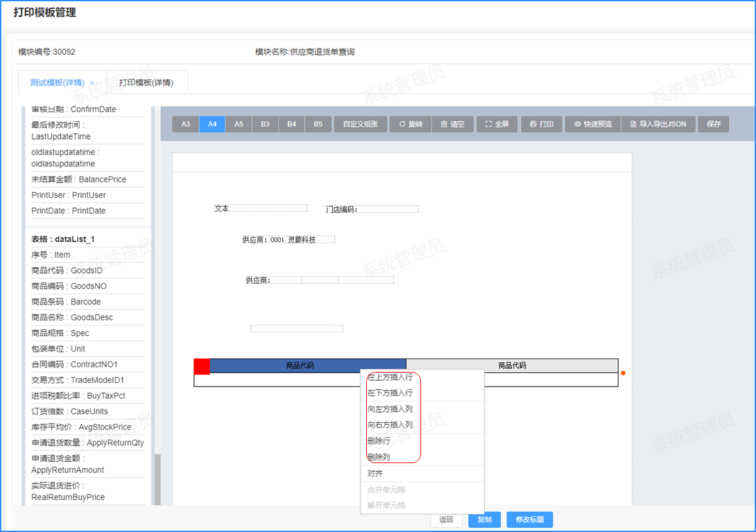Select field 最后修改时间 : LastUpdateTime
The image size is (756, 532).
(88, 131)
